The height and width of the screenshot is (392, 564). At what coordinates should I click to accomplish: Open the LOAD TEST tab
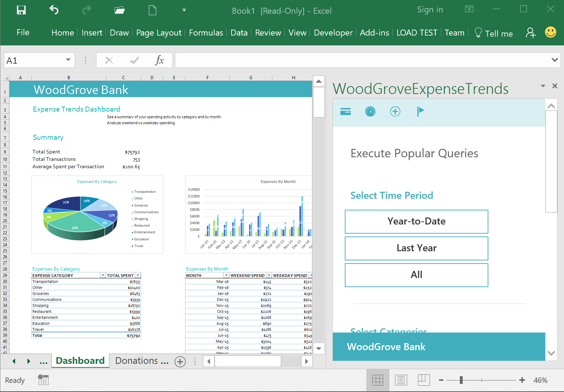[x=417, y=33]
